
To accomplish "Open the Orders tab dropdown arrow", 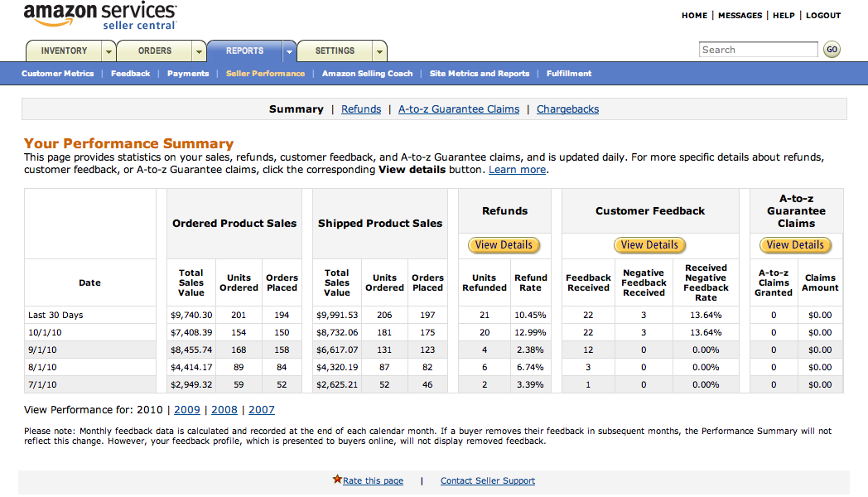I will pyautogui.click(x=200, y=51).
